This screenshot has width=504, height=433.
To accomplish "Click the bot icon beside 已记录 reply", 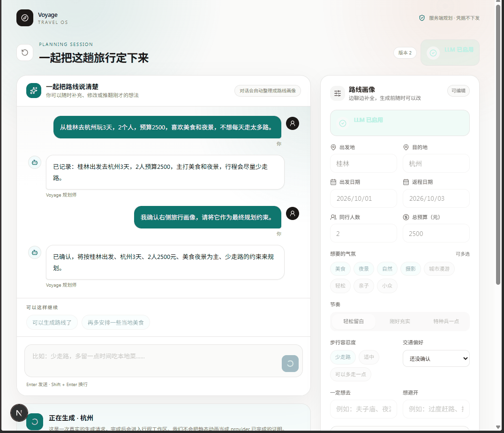I will click(35, 162).
